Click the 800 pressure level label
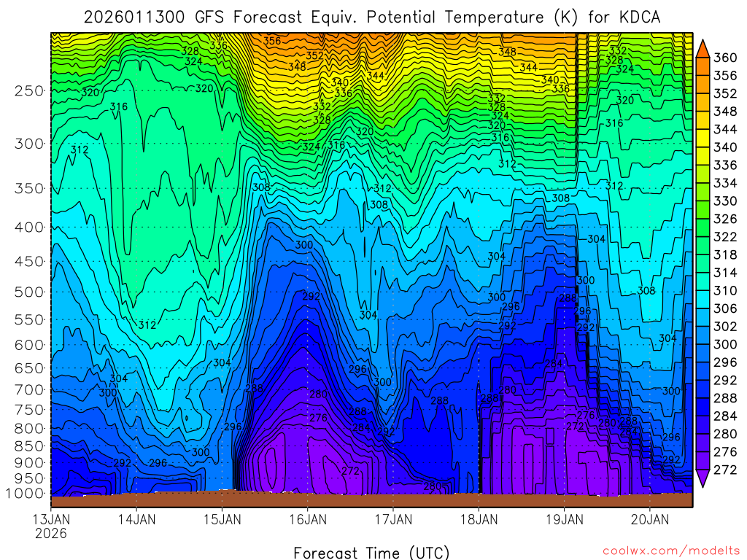The image size is (747, 560). click(29, 428)
